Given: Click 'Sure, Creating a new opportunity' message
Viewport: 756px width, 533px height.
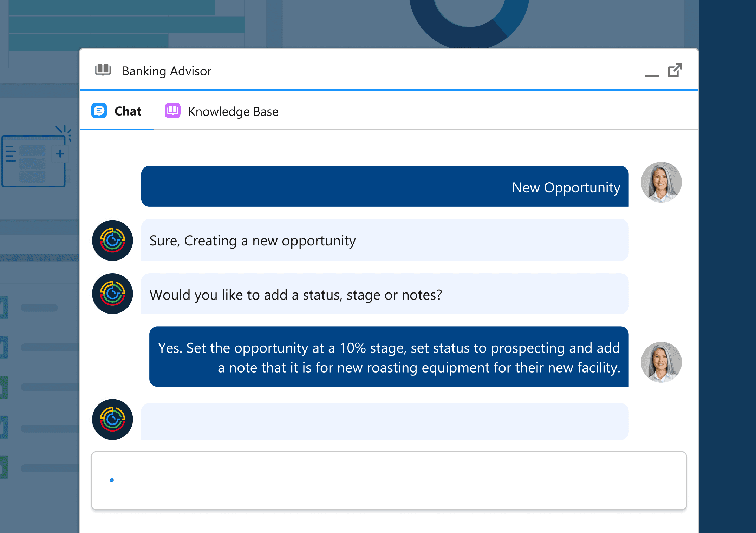Looking at the screenshot, I should tap(385, 241).
